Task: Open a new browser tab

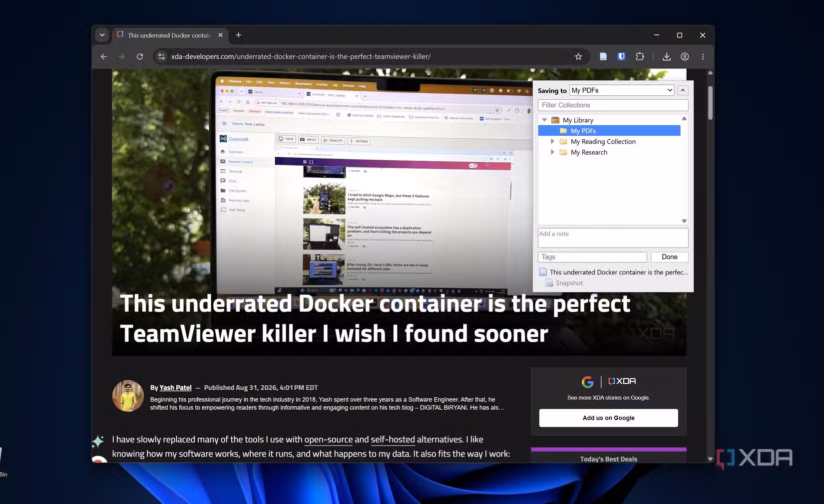Action: 238,35
